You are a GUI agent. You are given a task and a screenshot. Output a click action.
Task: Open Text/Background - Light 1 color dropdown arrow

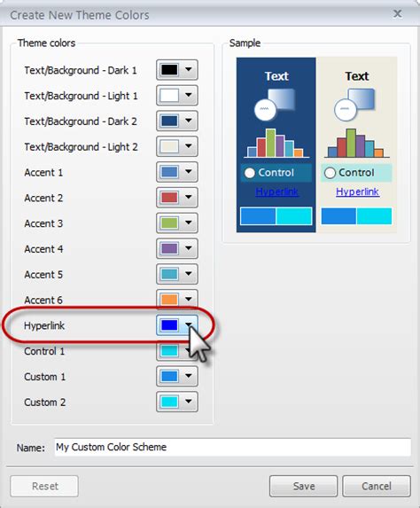coord(189,95)
